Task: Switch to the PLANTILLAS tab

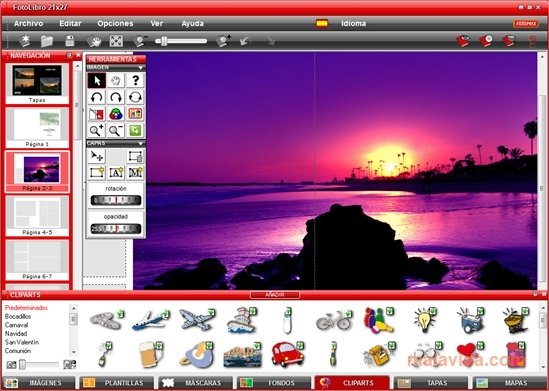Action: click(x=116, y=383)
